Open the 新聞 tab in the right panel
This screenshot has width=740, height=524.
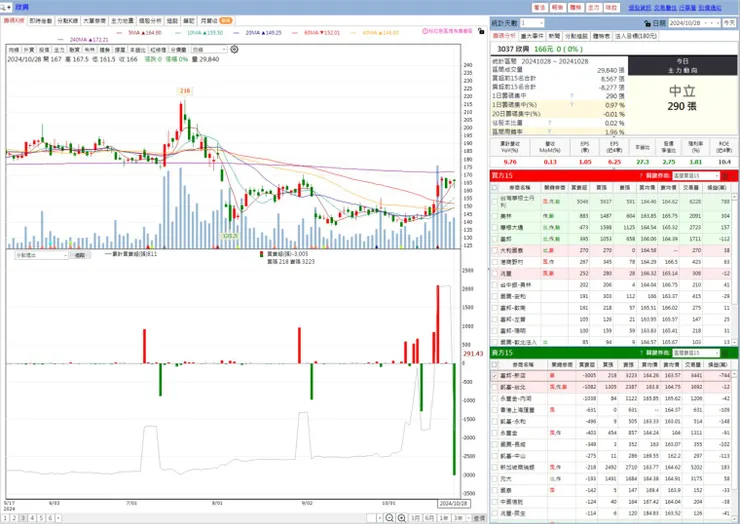(554, 36)
